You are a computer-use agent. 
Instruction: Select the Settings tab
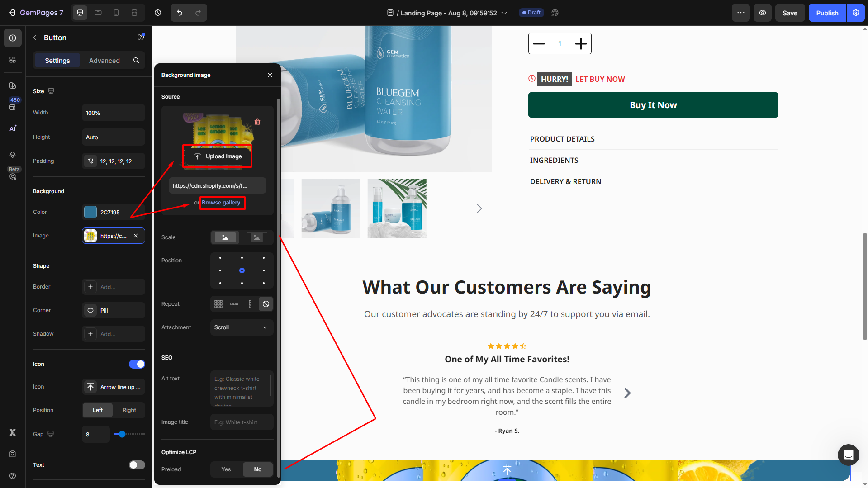(x=57, y=61)
